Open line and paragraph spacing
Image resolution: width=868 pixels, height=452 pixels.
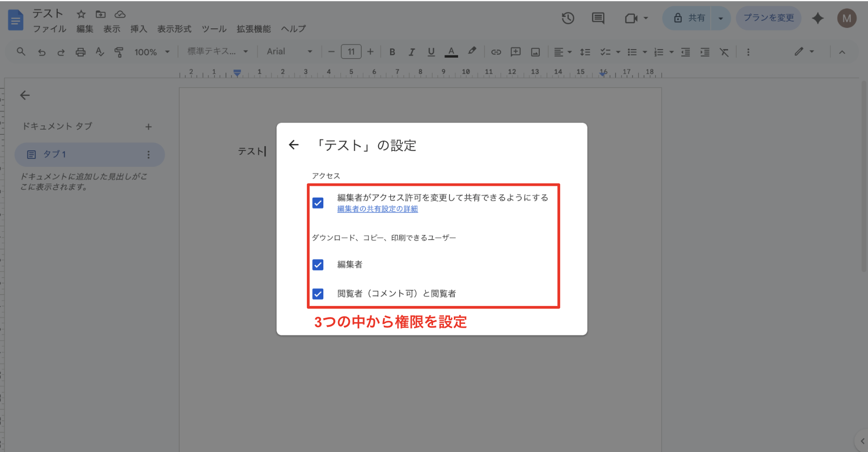pyautogui.click(x=585, y=52)
